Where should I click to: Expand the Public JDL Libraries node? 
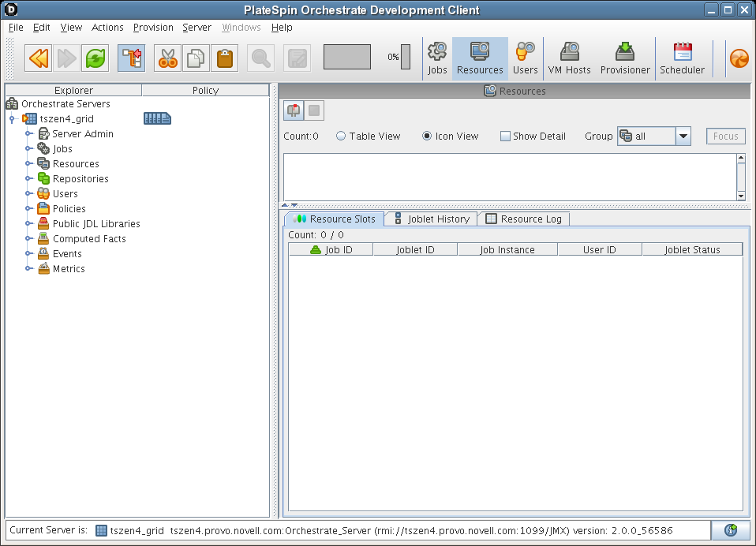[29, 223]
